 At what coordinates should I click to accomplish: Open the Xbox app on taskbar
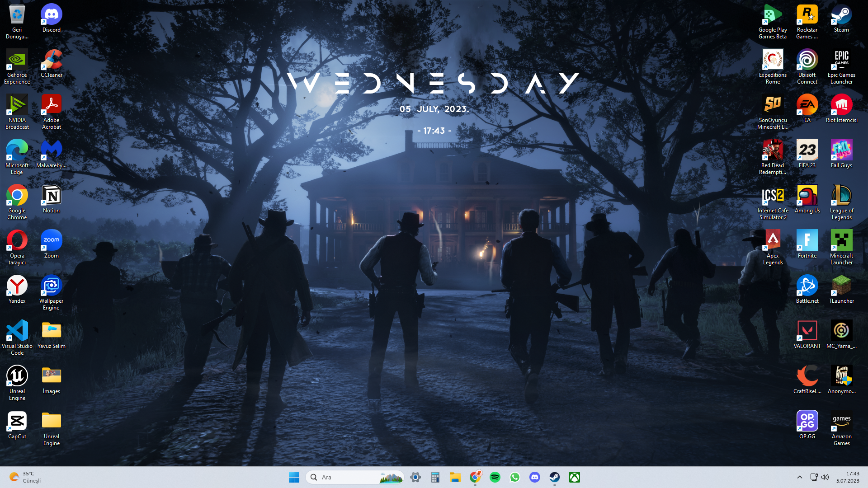575,477
